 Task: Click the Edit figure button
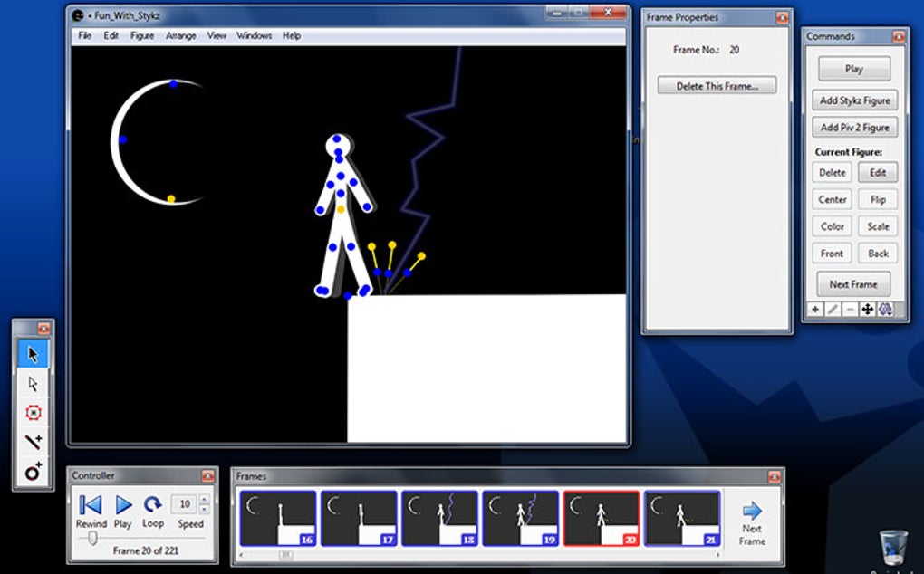click(878, 173)
